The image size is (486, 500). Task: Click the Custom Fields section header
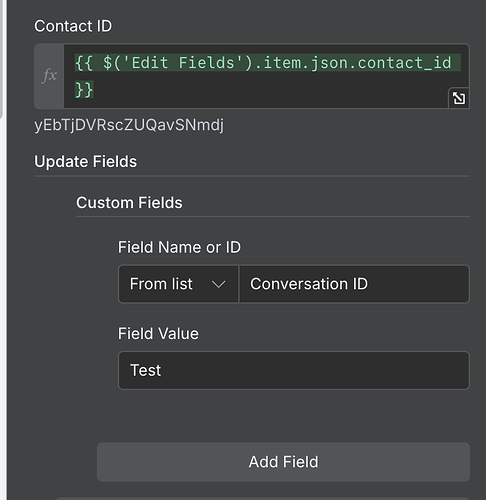pyautogui.click(x=129, y=203)
